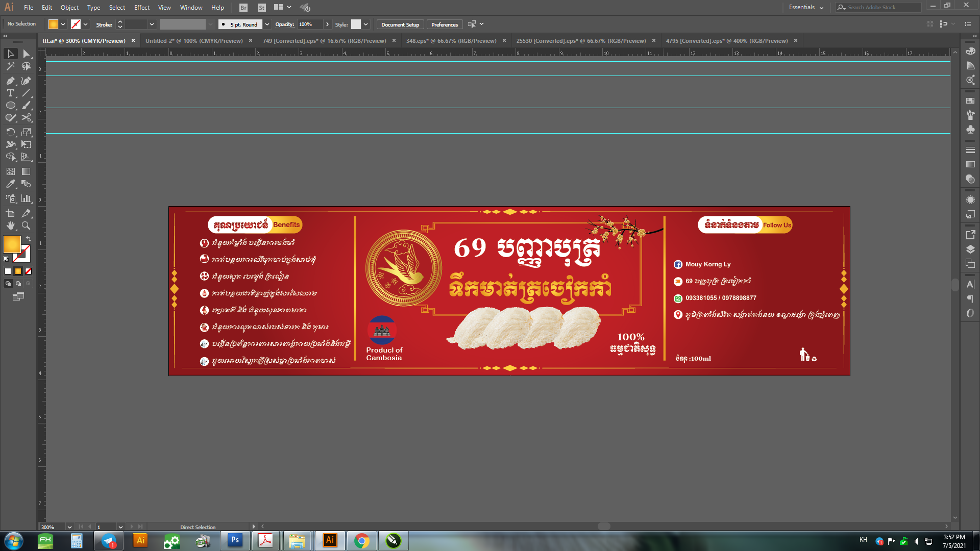Select the Rotate tool

tap(10, 132)
